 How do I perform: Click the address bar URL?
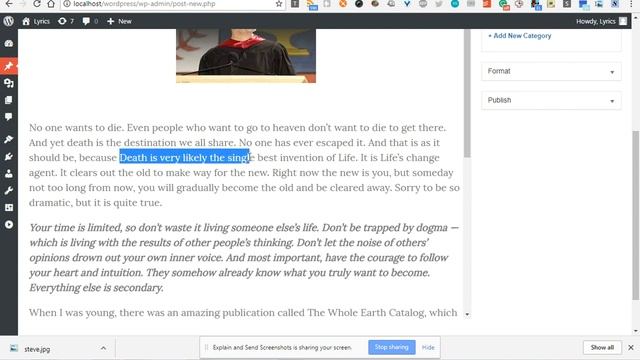(x=144, y=4)
